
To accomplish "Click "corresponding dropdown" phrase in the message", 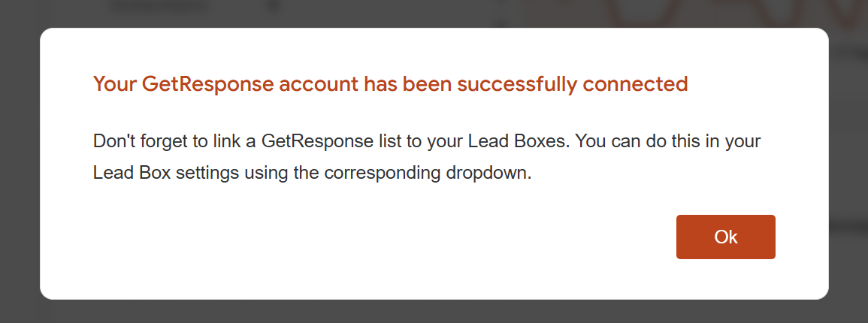I will (428, 173).
